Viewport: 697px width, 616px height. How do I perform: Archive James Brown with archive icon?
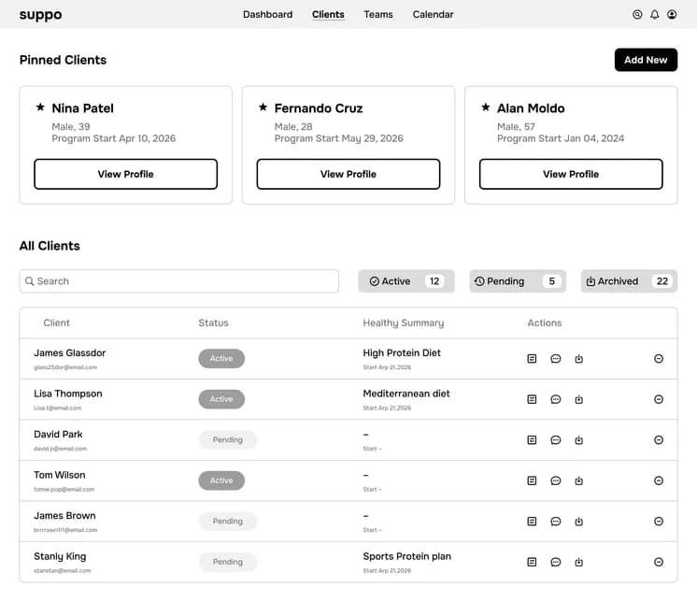pyautogui.click(x=578, y=522)
